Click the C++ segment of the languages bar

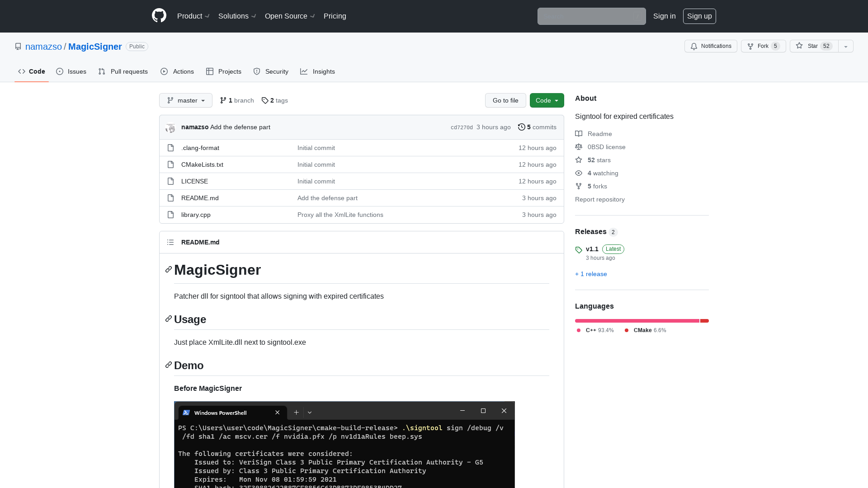pyautogui.click(x=637, y=321)
